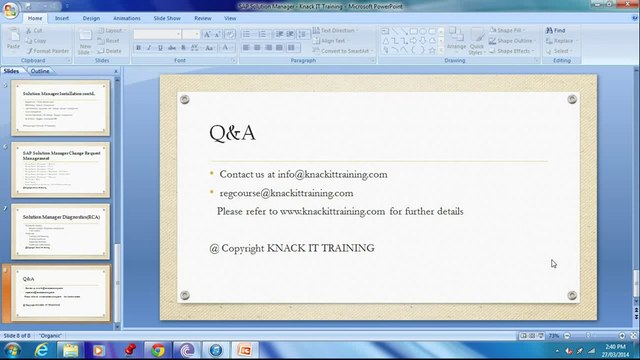Increase font size with Grow Font

(x=207, y=35)
